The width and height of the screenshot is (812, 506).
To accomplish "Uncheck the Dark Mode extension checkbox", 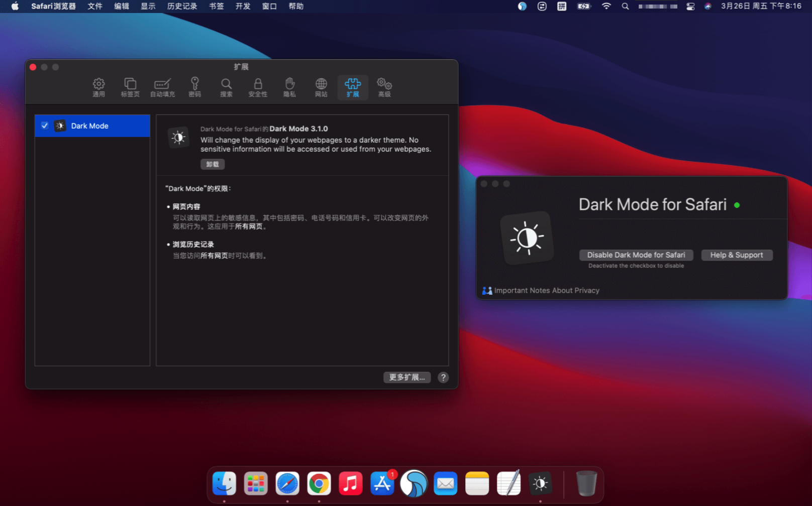I will tap(45, 125).
